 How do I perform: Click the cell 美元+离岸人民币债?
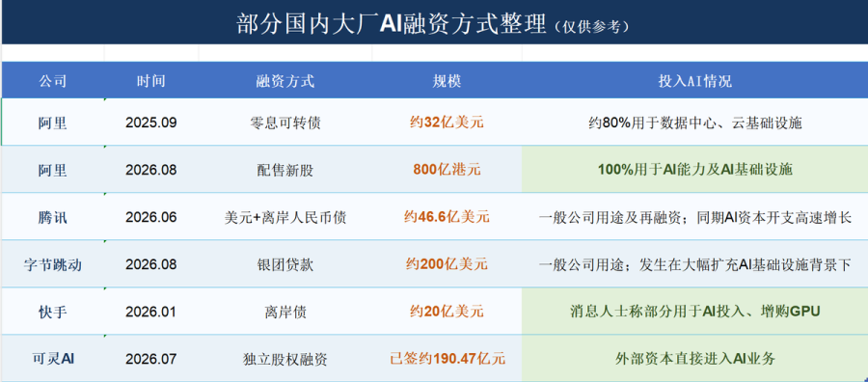(285, 217)
